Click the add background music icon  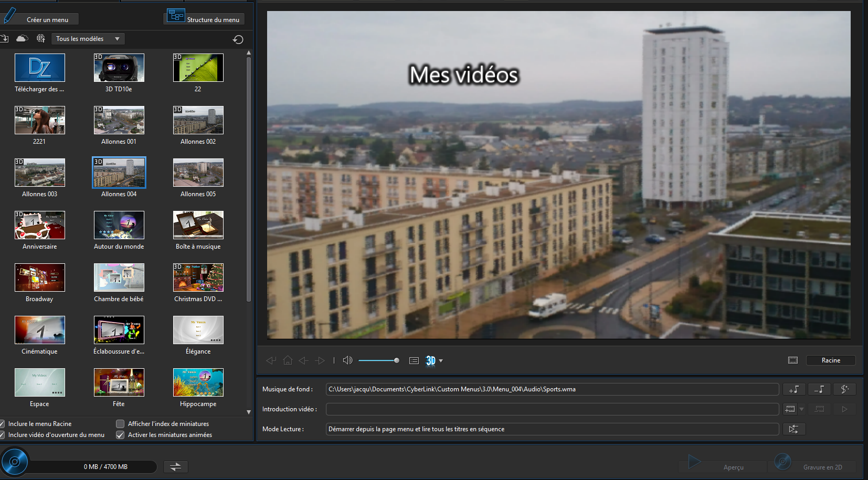[793, 389]
